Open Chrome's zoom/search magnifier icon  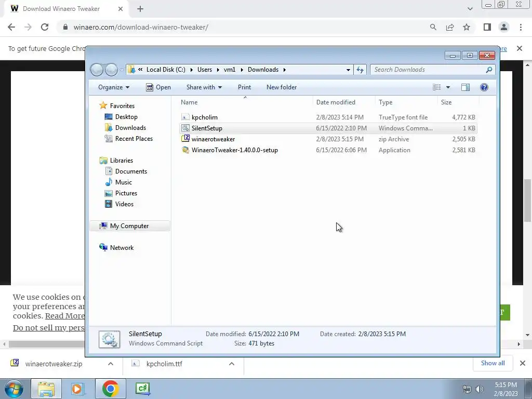tap(433, 27)
